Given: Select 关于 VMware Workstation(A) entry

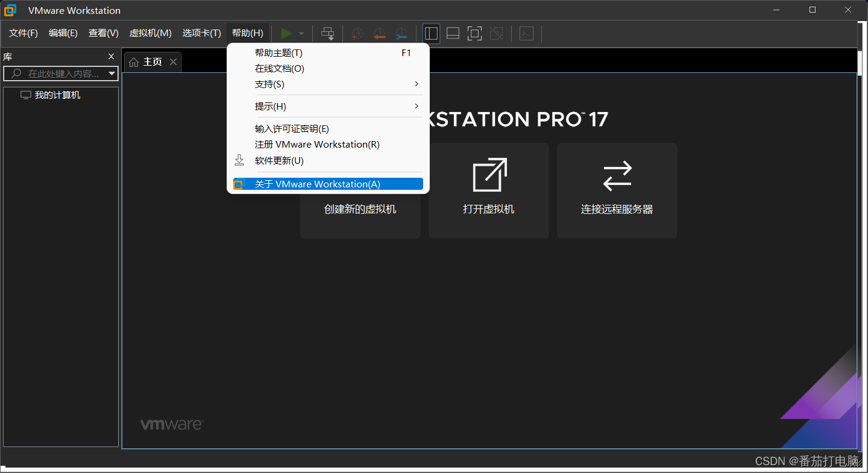Looking at the screenshot, I should pos(328,184).
